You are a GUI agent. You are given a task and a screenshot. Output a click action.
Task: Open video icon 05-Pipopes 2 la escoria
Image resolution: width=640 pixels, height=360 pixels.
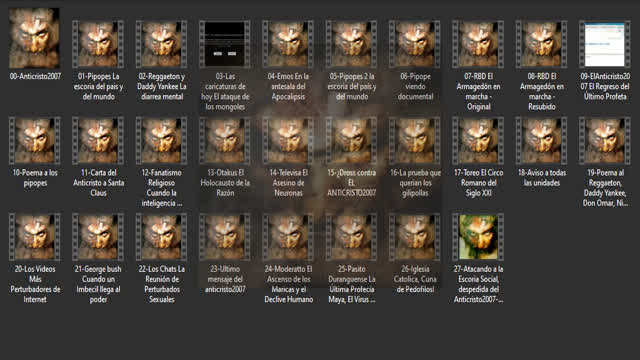click(x=351, y=44)
